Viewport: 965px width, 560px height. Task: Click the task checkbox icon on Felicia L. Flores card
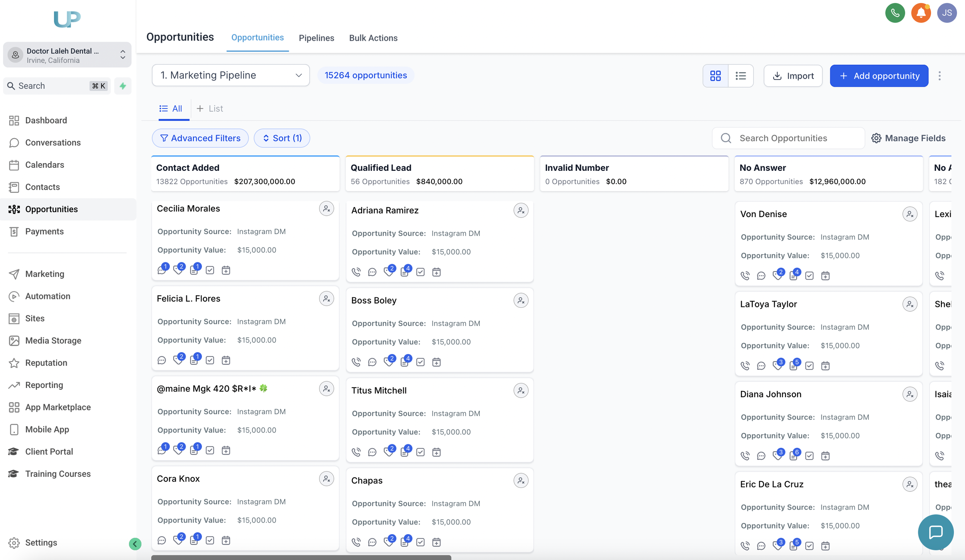tap(210, 360)
